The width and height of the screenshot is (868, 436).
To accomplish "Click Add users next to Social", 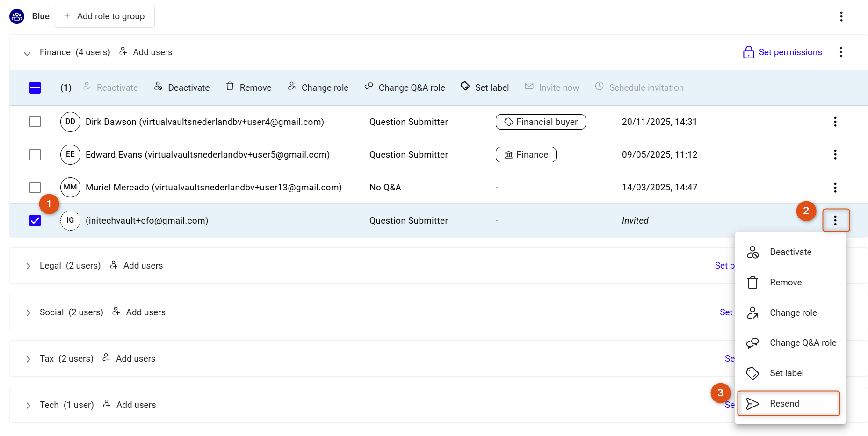I will click(x=138, y=312).
